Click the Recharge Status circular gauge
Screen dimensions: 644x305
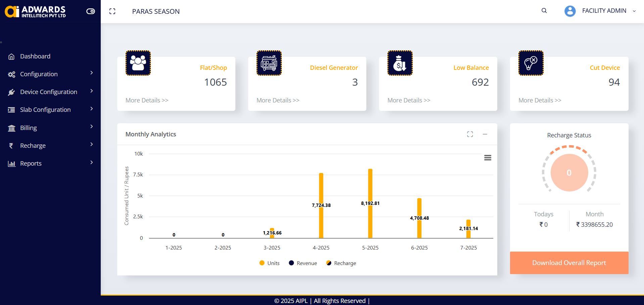569,173
